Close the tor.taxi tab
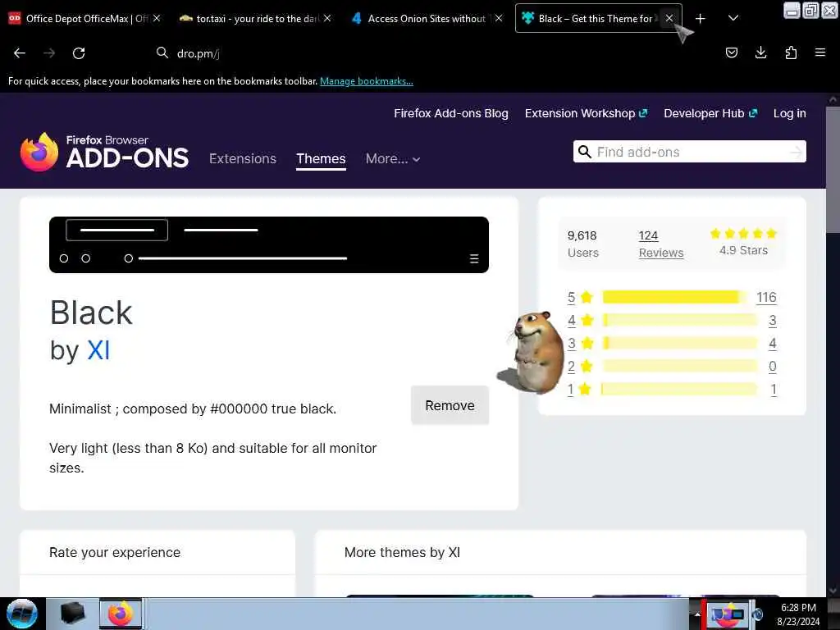The image size is (840, 630). pyautogui.click(x=327, y=18)
